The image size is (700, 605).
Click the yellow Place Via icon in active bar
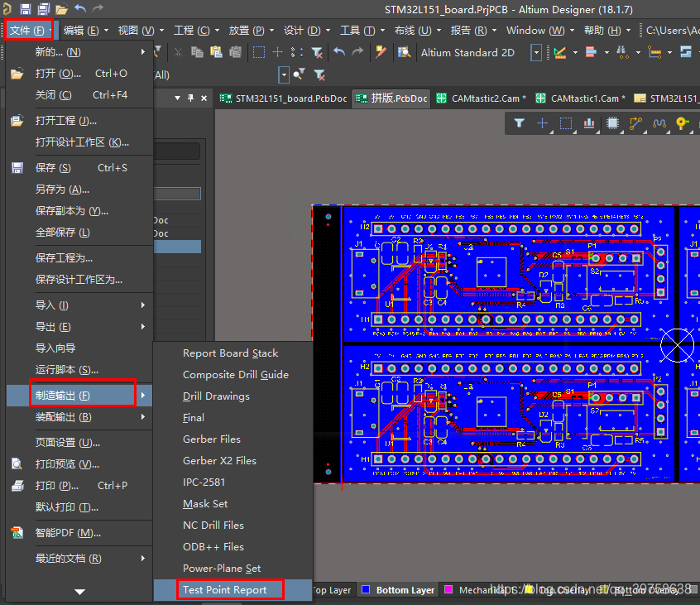pyautogui.click(x=683, y=123)
